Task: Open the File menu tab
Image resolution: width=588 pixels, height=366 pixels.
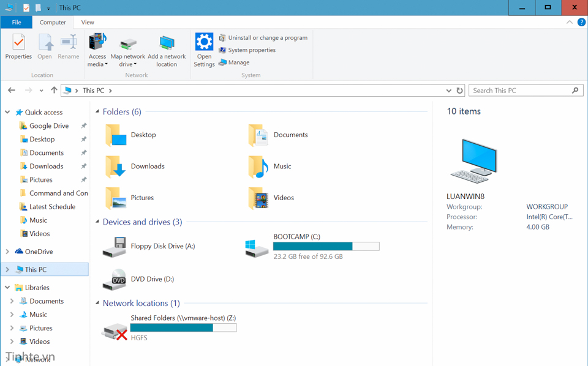Action: pyautogui.click(x=17, y=22)
